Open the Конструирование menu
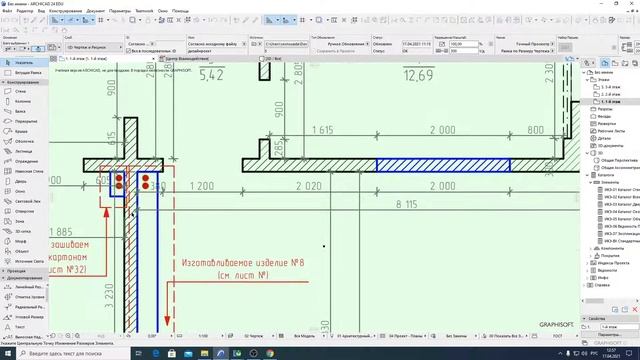Screen dimensions: 640x360 tap(65, 11)
